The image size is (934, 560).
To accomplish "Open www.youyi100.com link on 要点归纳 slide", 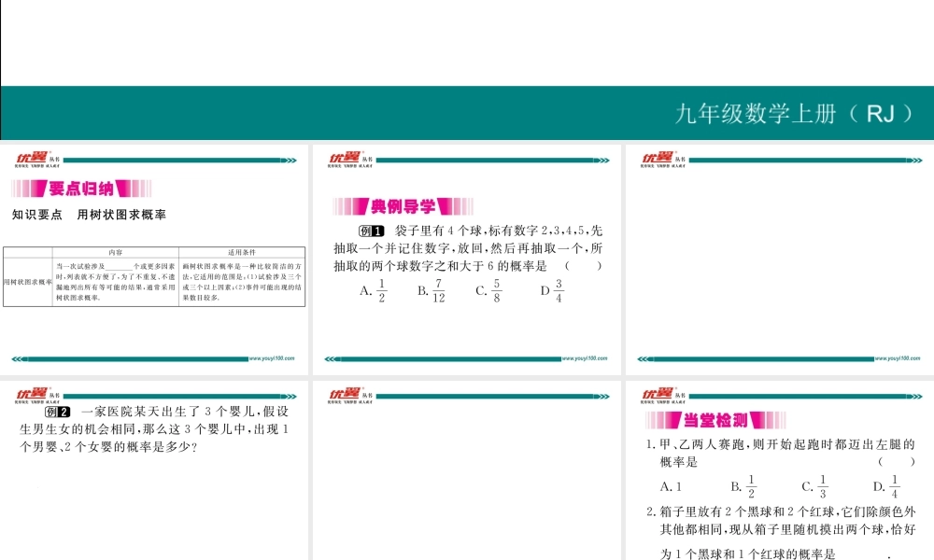I will [272, 357].
